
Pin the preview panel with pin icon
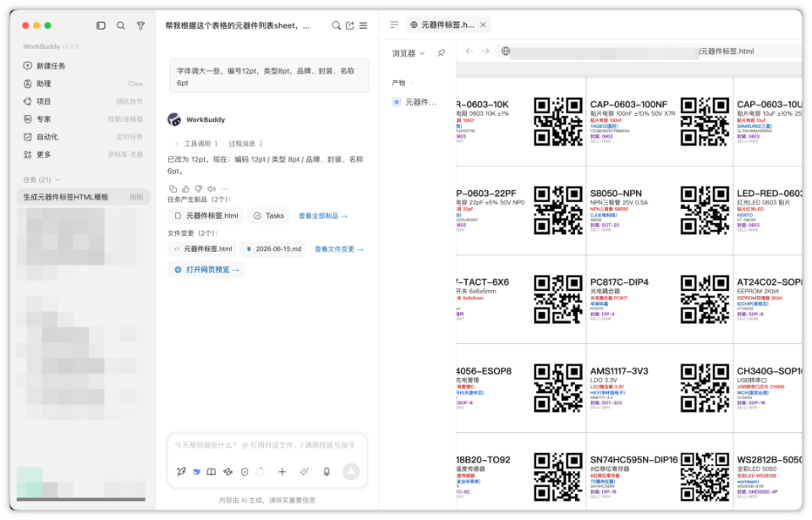coord(442,52)
